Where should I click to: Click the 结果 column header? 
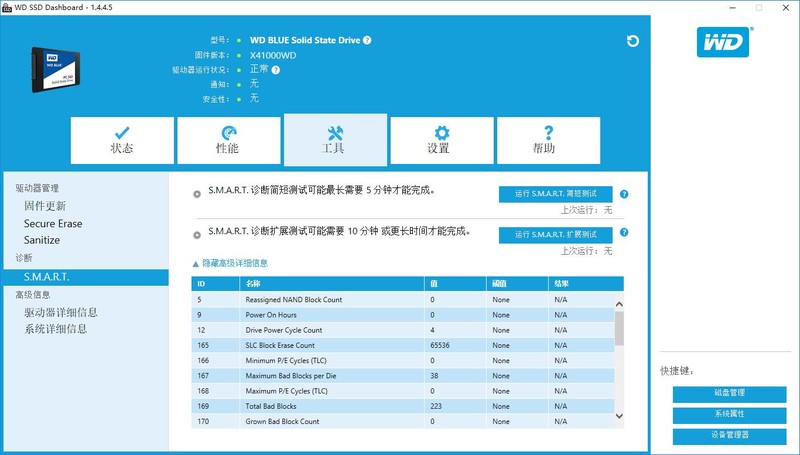point(586,284)
